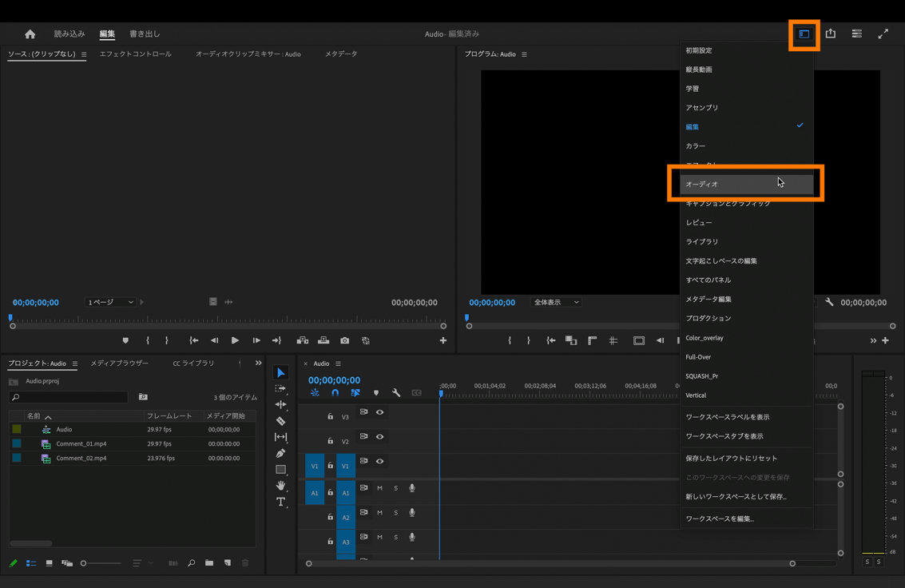Select the Hand tool
This screenshot has width=905, height=588.
pos(280,485)
